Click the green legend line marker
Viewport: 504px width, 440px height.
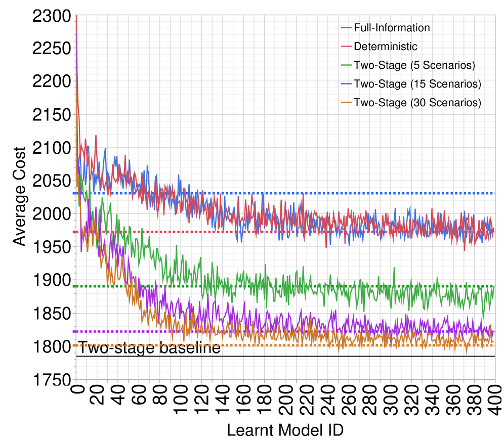point(347,65)
